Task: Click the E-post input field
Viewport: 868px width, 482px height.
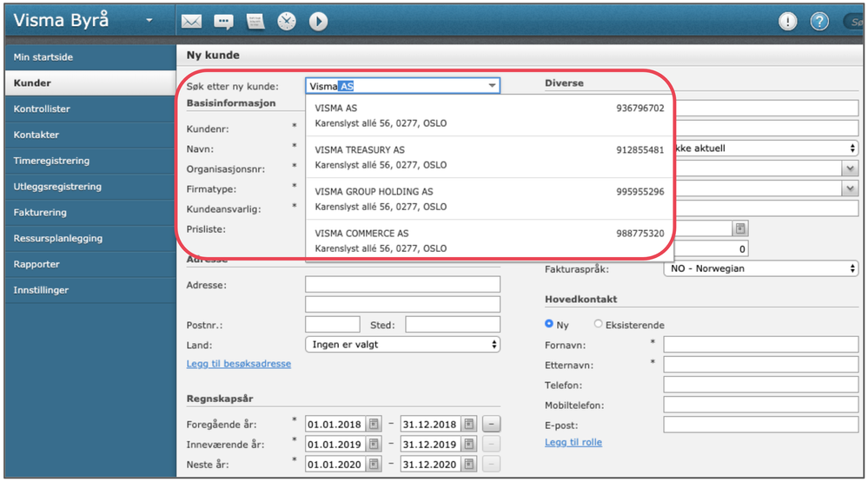Action: (x=761, y=425)
